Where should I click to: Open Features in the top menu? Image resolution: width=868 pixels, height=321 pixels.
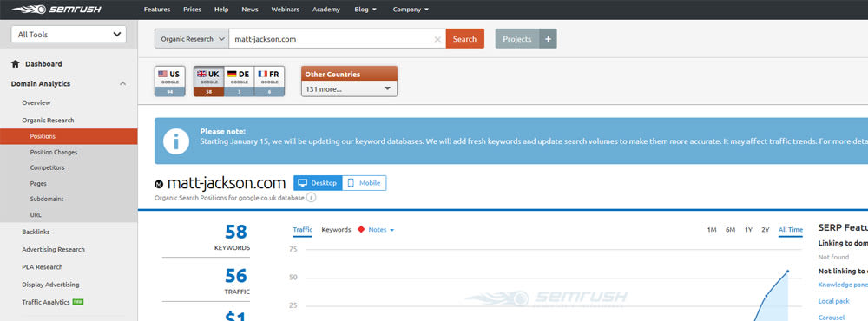[x=157, y=10]
